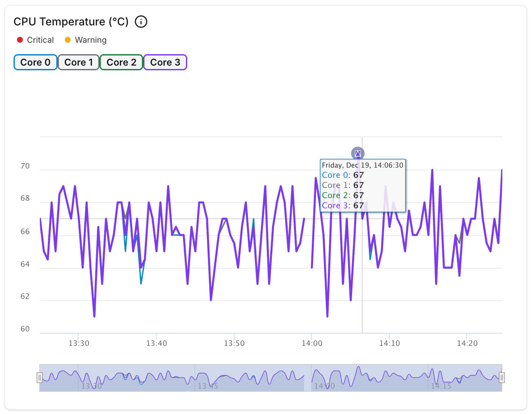Viewport: 532px width, 414px height.
Task: Grab the left handle of the range navigator
Action: (40, 377)
